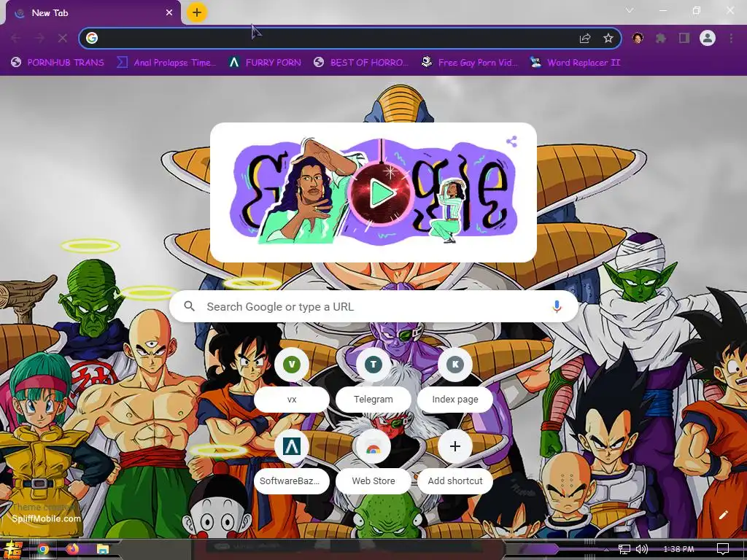Click the 1:38 PM clock
The width and height of the screenshot is (747, 560).
click(x=678, y=550)
